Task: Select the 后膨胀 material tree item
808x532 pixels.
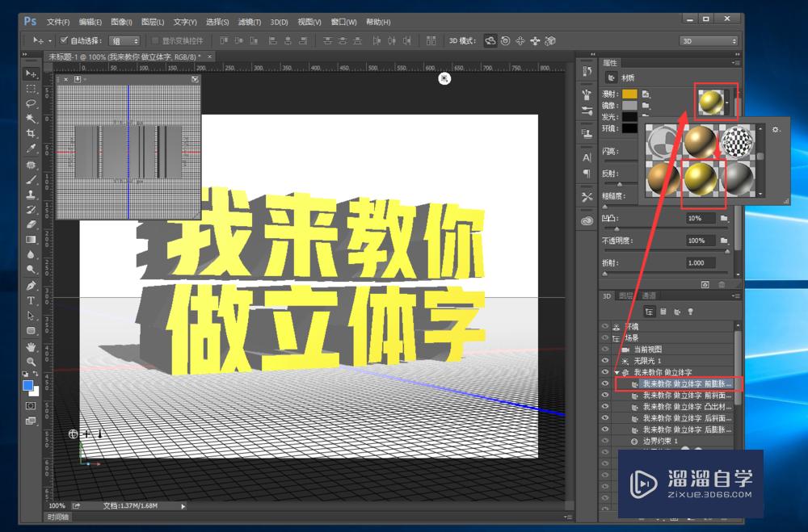Action: (687, 429)
